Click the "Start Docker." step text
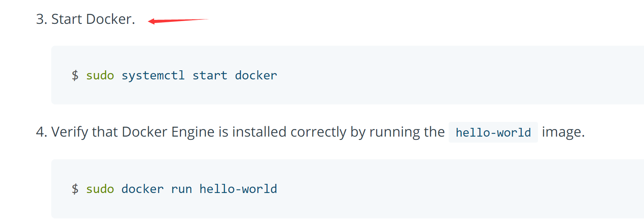644x222 pixels. (93, 19)
